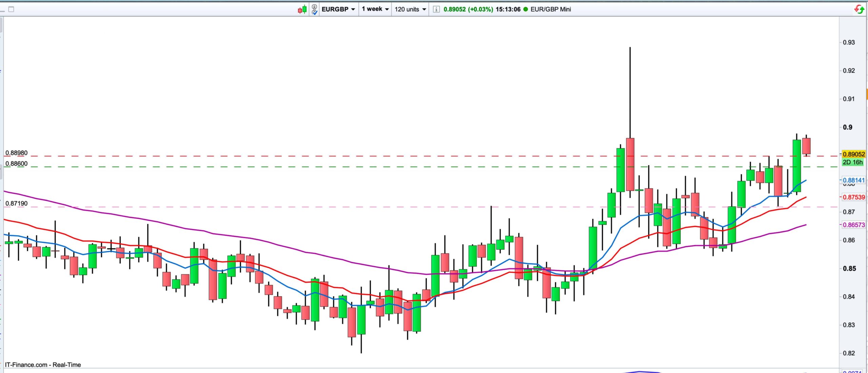Image resolution: width=868 pixels, height=373 pixels.
Task: Click the red 0.87539 moving average tag
Action: click(853, 197)
